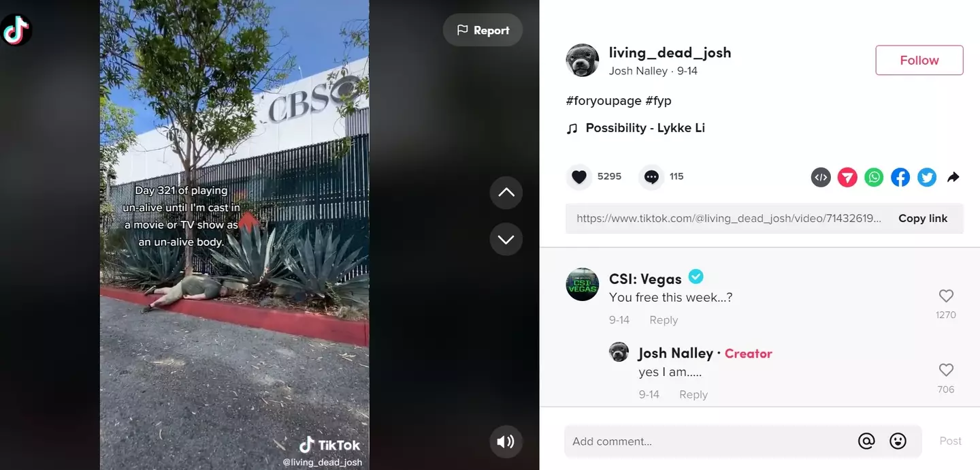The width and height of the screenshot is (980, 470).
Task: Mute the video sound
Action: pyautogui.click(x=506, y=442)
